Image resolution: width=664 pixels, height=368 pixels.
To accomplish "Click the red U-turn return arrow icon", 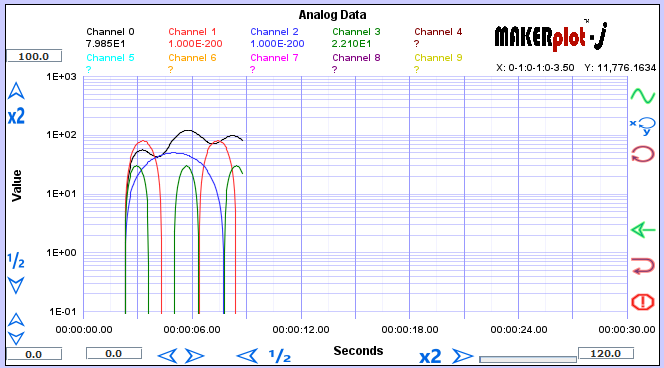I will click(643, 266).
